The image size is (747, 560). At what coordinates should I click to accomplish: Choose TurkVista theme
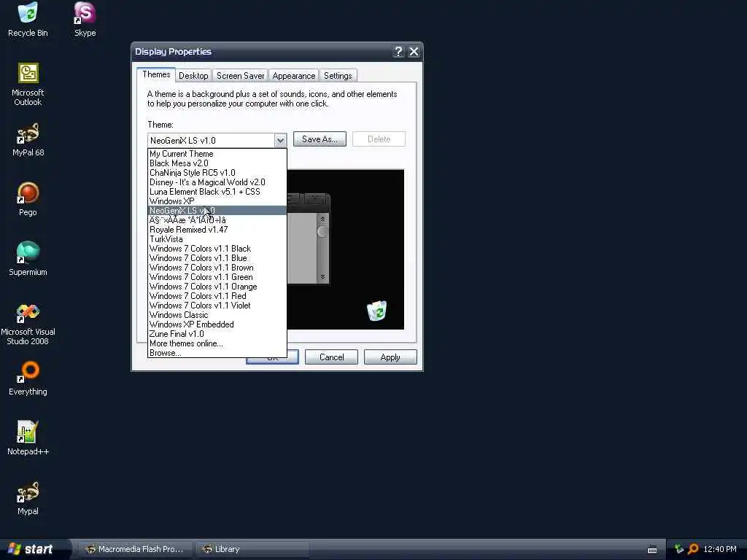217,239
